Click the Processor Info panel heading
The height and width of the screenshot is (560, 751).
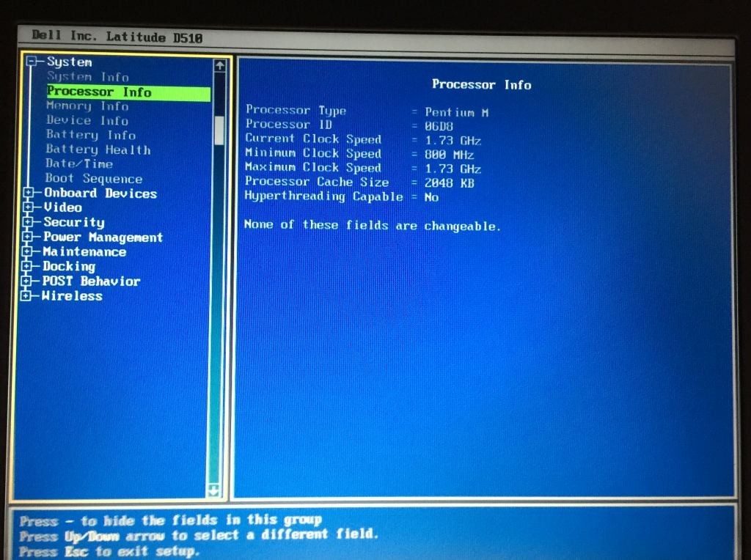pos(481,85)
